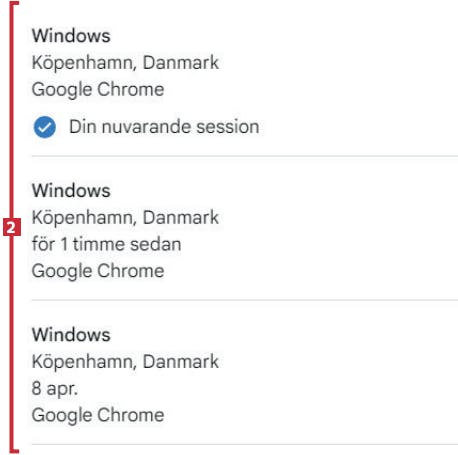The image size is (458, 455).
Task: Click the red number 2 badge
Action: (x=12, y=227)
